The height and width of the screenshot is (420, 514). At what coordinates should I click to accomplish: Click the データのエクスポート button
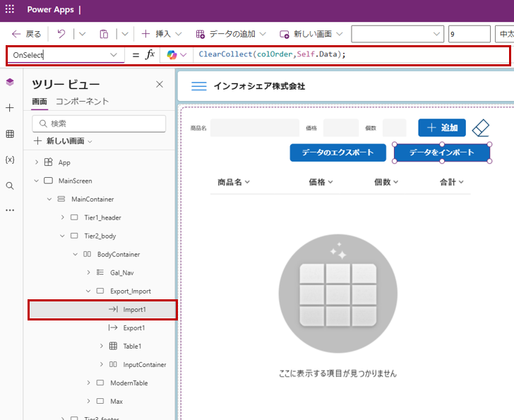[x=337, y=152]
